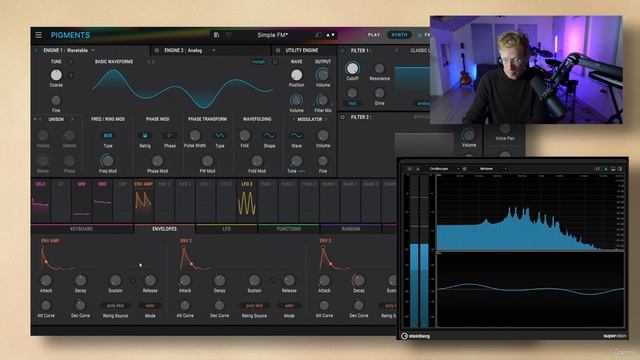Adjust ENV 3 Decay knob
The height and width of the screenshot is (360, 640).
358,280
